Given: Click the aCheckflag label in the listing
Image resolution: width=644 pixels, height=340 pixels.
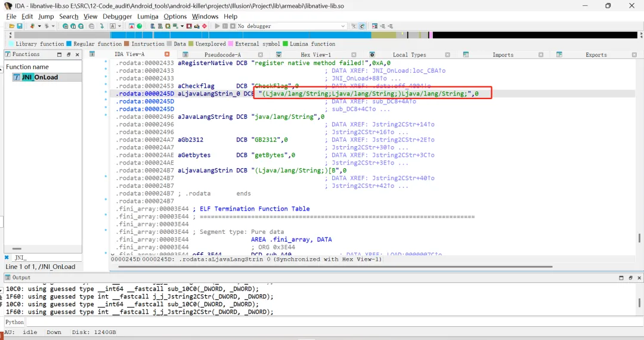Looking at the screenshot, I should coord(196,86).
